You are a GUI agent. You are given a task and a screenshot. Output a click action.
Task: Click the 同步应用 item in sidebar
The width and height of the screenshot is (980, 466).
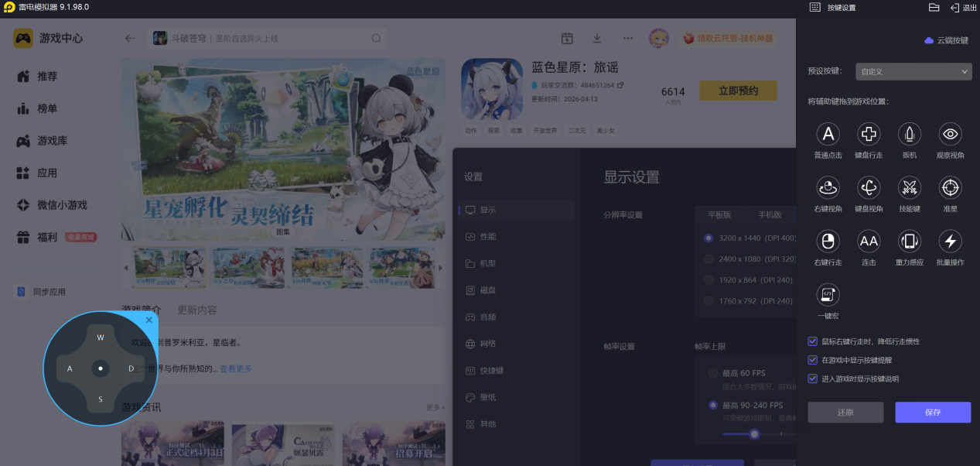[x=42, y=292]
